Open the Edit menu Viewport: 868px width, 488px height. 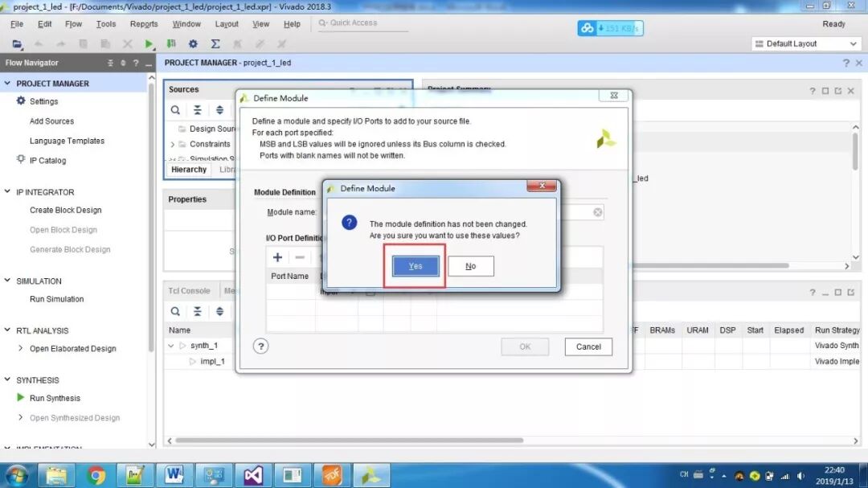[44, 24]
